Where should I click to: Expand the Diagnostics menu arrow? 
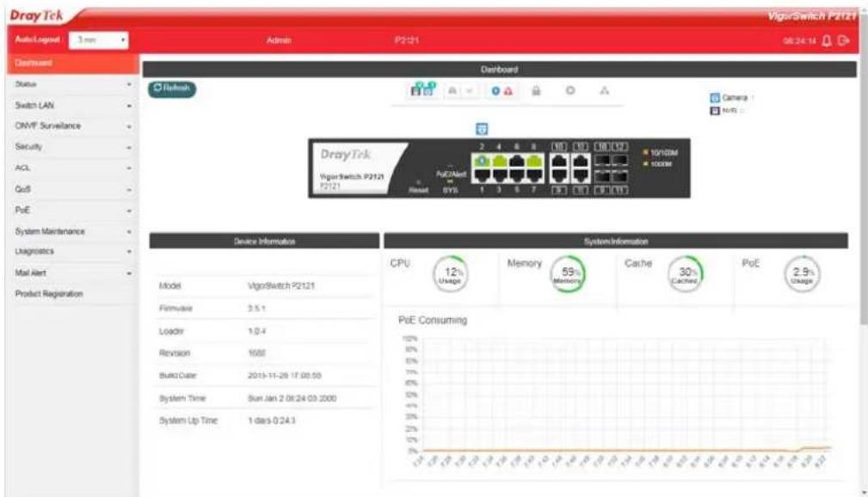click(129, 252)
